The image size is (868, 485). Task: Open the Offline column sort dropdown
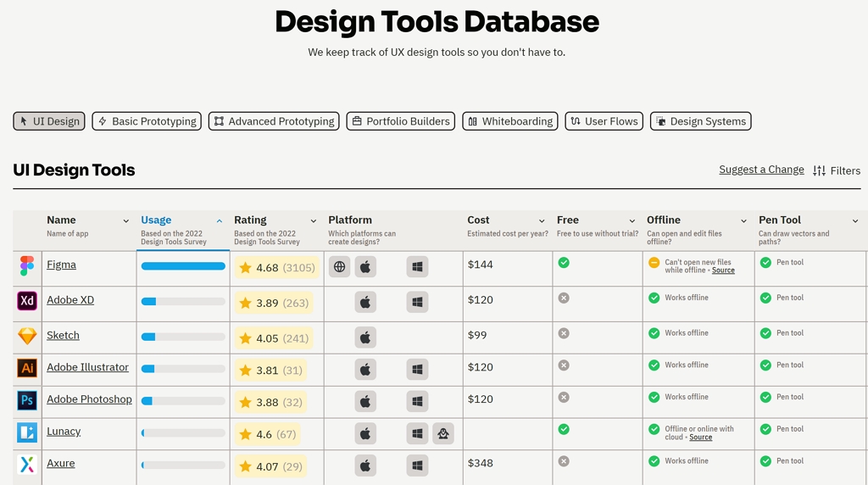click(x=744, y=221)
